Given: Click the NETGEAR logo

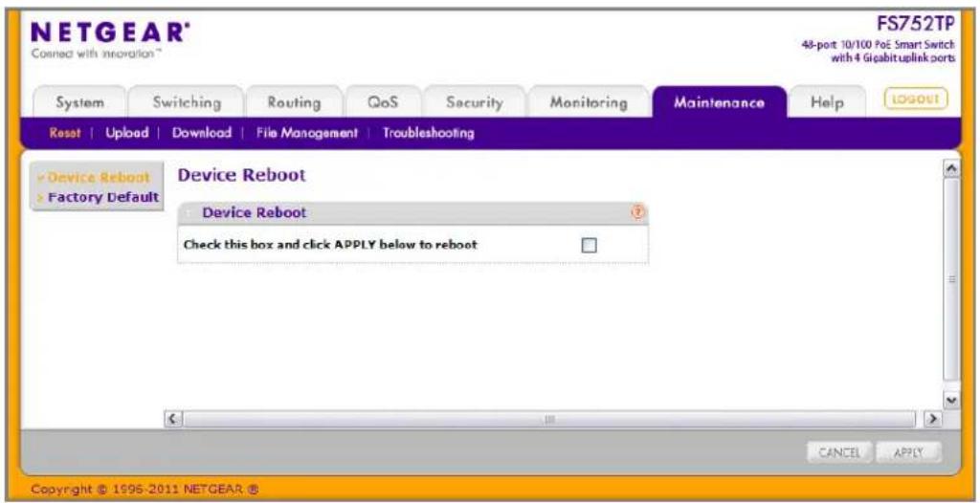Looking at the screenshot, I should pyautogui.click(x=110, y=32).
